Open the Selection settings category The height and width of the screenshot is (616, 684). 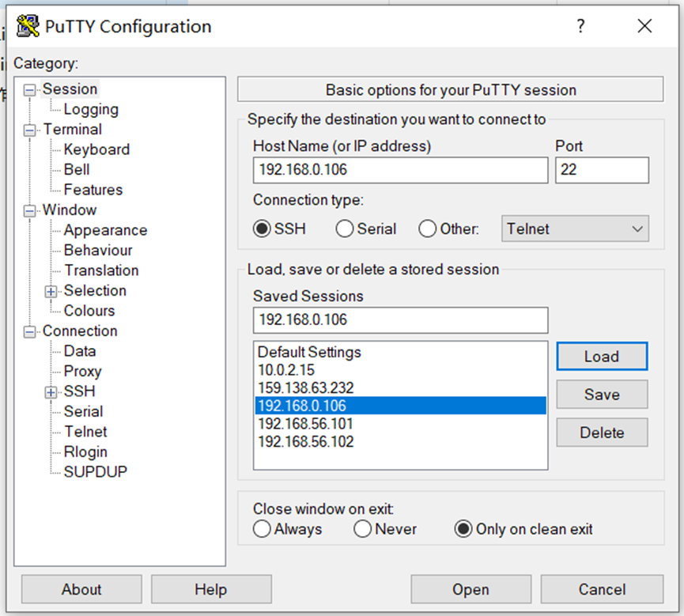pyautogui.click(x=95, y=290)
